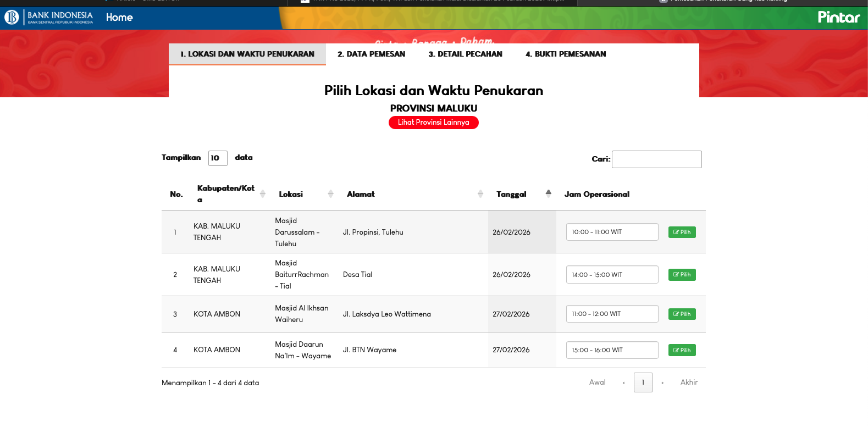The height and width of the screenshot is (427, 868).
Task: Sort by Alamat column arrows
Action: click(x=480, y=194)
